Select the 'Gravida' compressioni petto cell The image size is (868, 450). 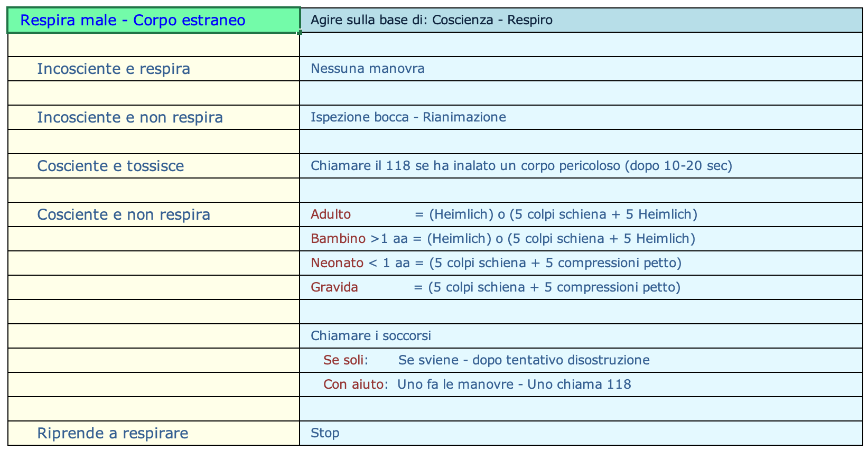tap(581, 287)
